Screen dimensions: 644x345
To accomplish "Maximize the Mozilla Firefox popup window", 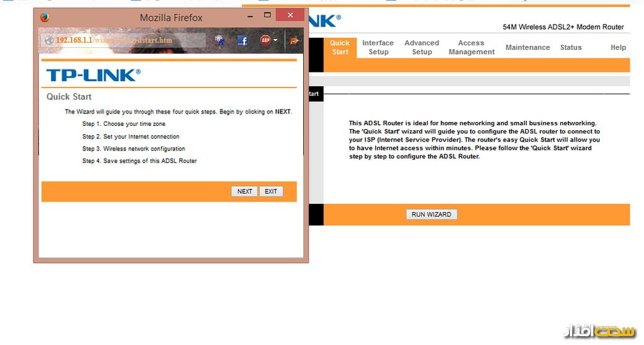I will pos(267,15).
